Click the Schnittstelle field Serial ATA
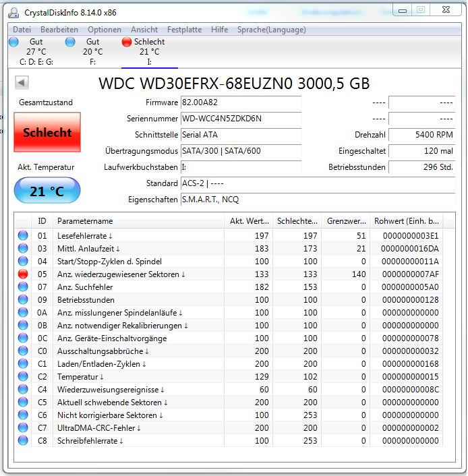468x476 pixels. tap(241, 135)
